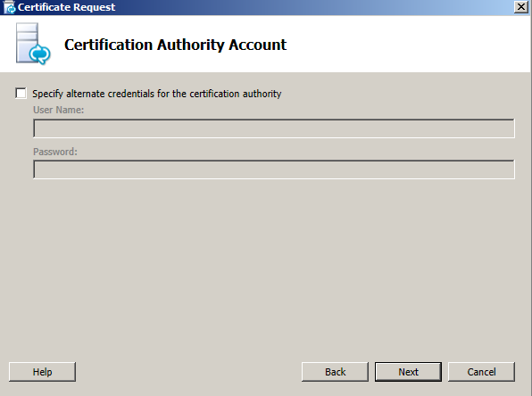Click inside the User Name text box
Viewport: 532px width, 396px height.
(x=274, y=128)
